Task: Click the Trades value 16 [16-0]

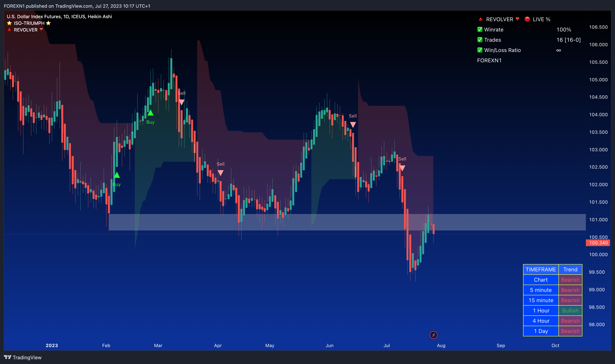Action: point(568,40)
